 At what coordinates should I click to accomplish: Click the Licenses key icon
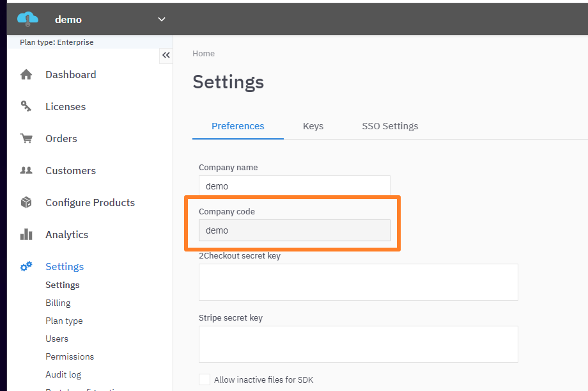pos(26,107)
